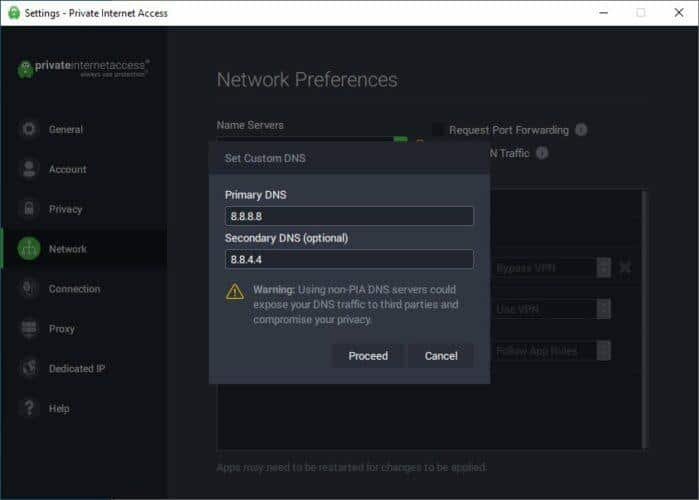This screenshot has width=699, height=500.
Task: Click the Request Port Forwarding label
Action: (x=509, y=130)
